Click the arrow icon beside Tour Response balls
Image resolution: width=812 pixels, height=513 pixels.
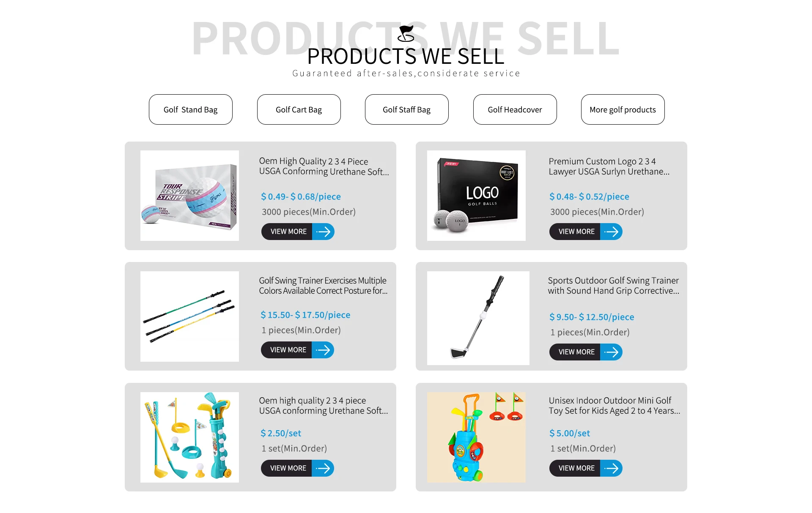pyautogui.click(x=324, y=232)
